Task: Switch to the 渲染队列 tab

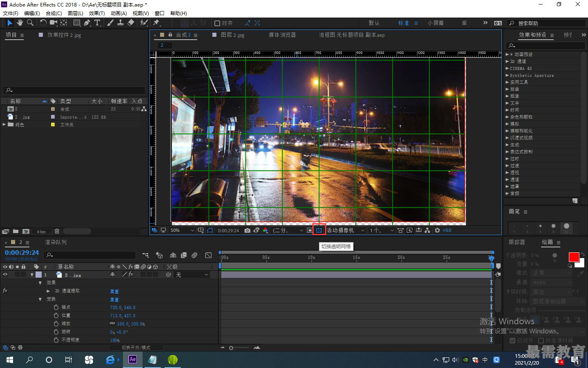Action: (x=56, y=242)
